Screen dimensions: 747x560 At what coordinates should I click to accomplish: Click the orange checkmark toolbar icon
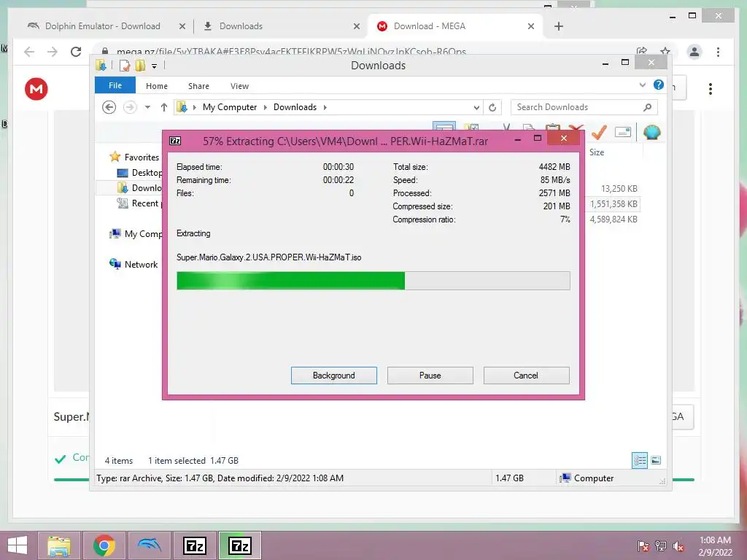(x=600, y=132)
